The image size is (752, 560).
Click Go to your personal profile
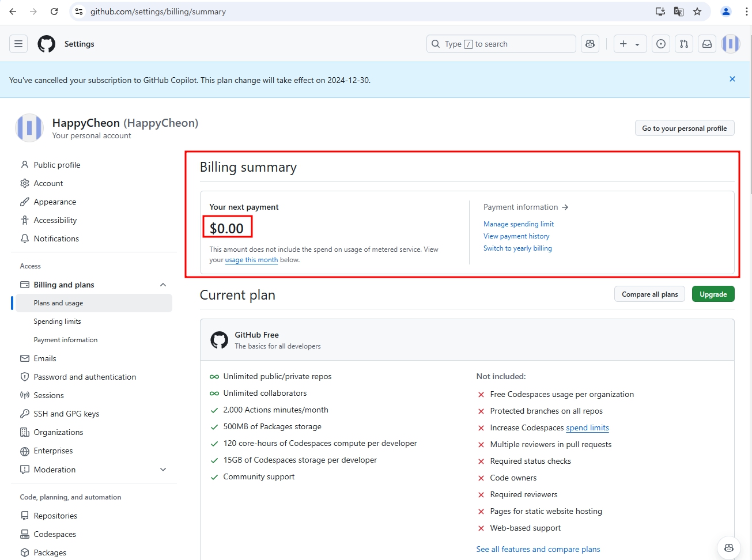(x=685, y=128)
